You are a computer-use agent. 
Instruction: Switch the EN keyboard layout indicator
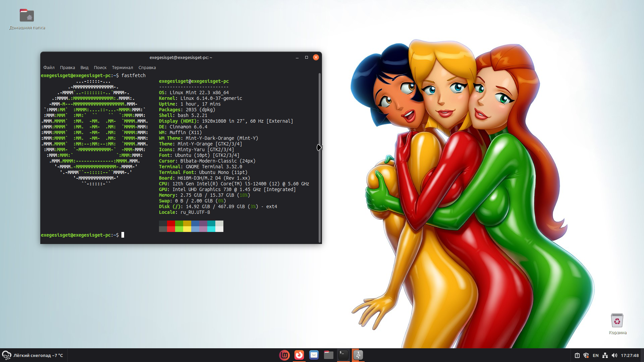596,355
